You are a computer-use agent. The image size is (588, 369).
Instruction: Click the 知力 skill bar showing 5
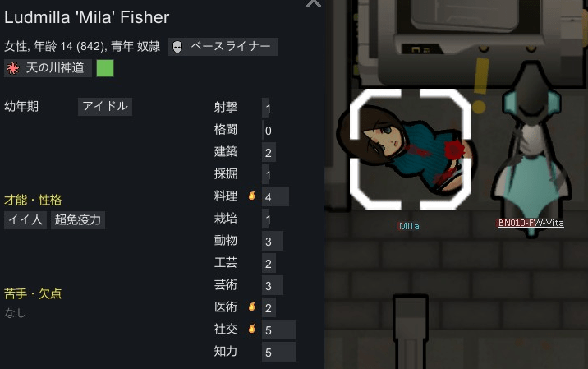[x=278, y=352]
